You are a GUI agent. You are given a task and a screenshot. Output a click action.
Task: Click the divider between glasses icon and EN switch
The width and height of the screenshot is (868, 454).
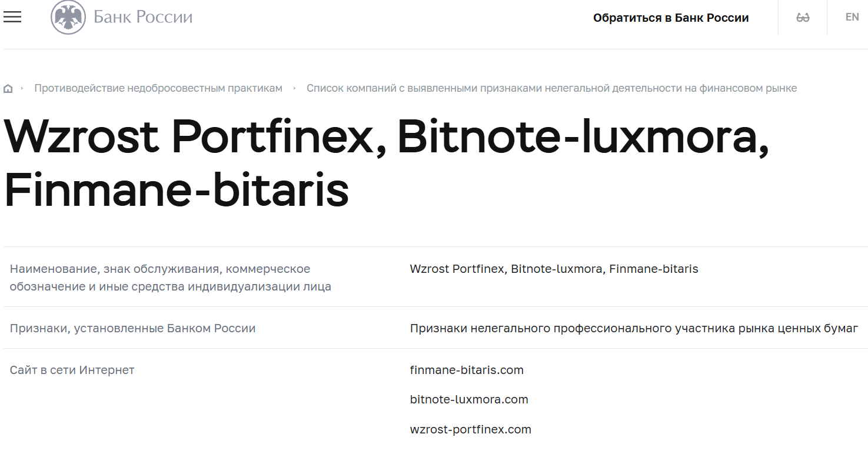coord(827,17)
